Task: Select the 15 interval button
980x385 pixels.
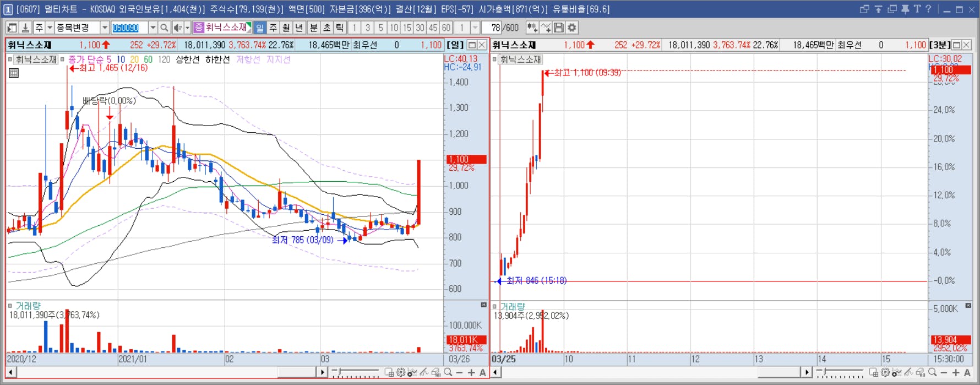Action: (x=407, y=28)
